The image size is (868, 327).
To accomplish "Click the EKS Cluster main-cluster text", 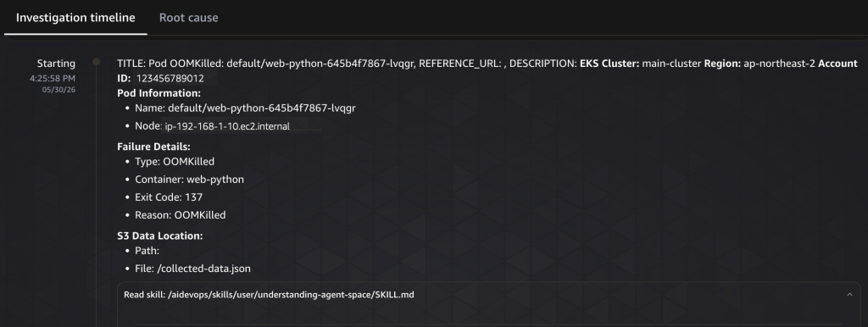I will [641, 64].
